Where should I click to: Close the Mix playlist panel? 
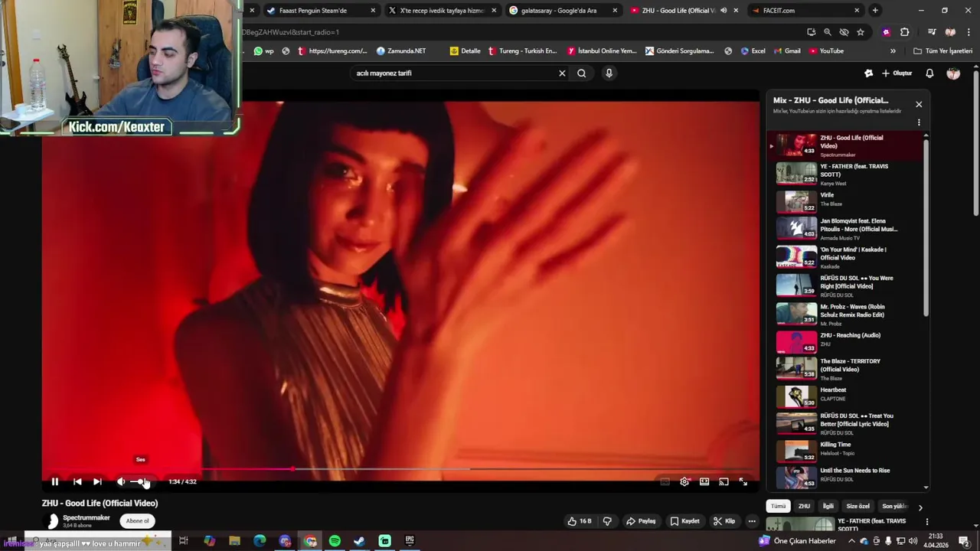pyautogui.click(x=919, y=104)
